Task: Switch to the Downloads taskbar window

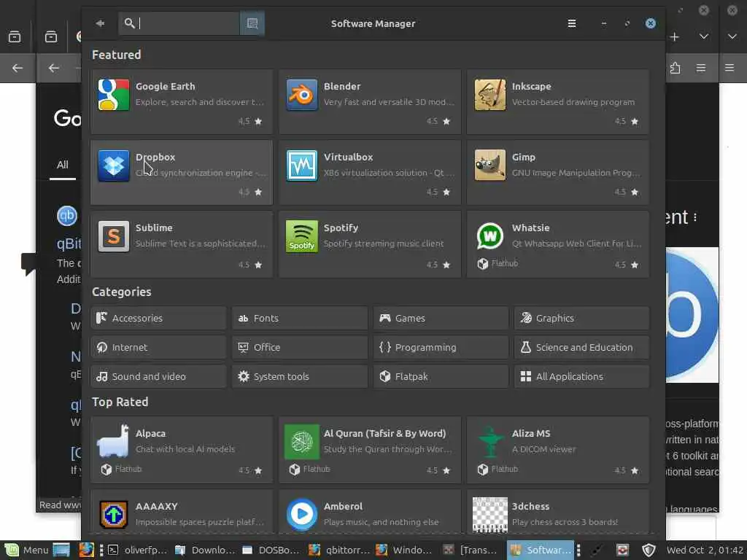Action: click(x=205, y=550)
